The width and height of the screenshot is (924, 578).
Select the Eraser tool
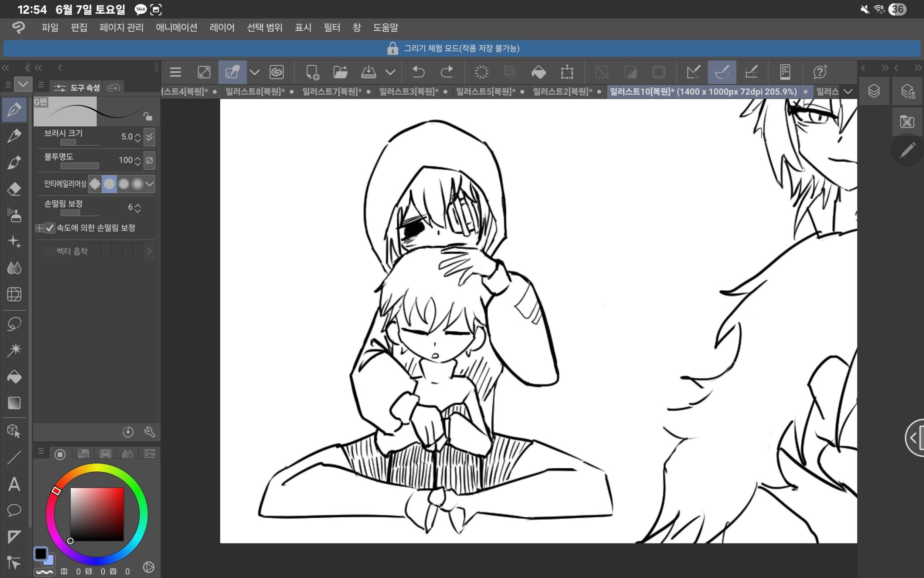(x=14, y=189)
